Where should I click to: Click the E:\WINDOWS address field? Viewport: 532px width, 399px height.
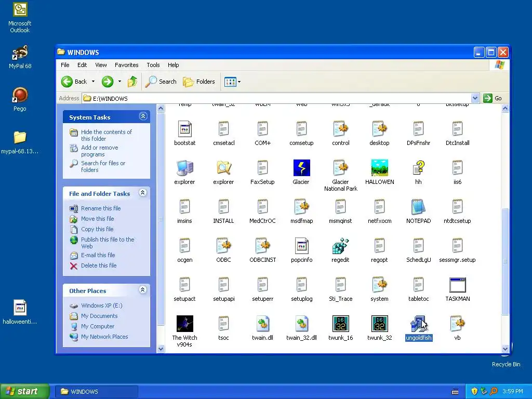coord(276,98)
